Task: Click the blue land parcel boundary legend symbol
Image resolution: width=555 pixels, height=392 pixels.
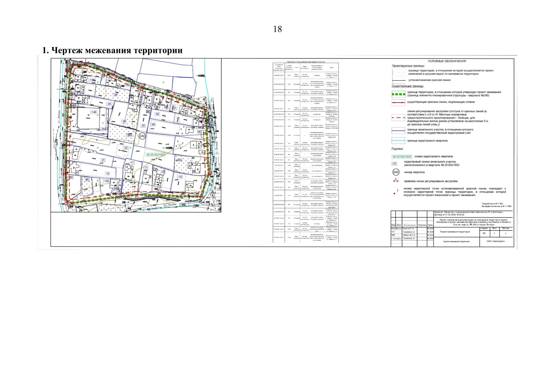Action: tap(398, 131)
